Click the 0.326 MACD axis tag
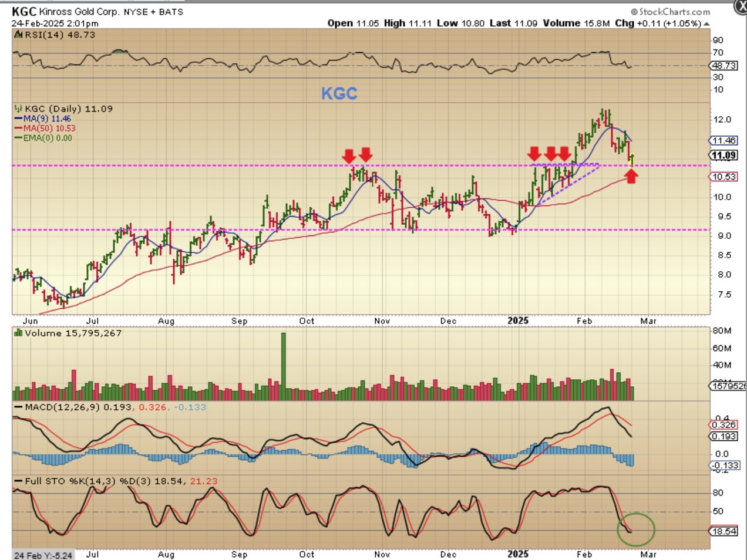The height and width of the screenshot is (560, 747). pos(724,425)
